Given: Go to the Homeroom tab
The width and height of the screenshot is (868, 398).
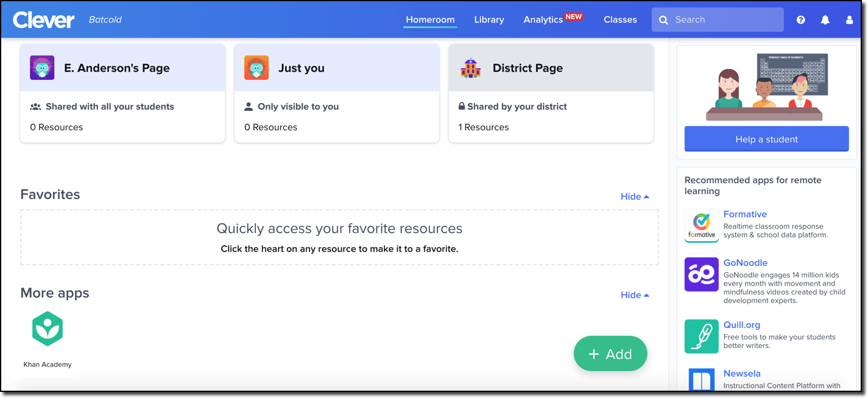Looking at the screenshot, I should (x=430, y=19).
